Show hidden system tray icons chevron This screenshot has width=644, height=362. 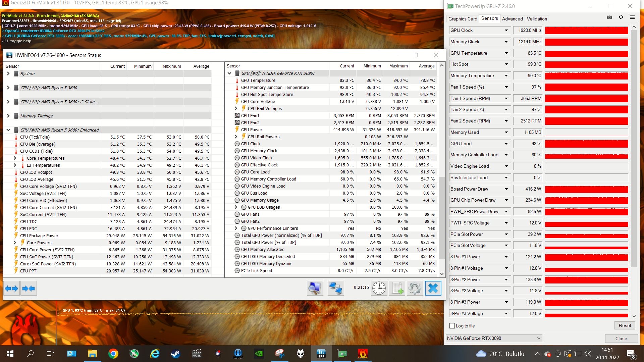(537, 354)
